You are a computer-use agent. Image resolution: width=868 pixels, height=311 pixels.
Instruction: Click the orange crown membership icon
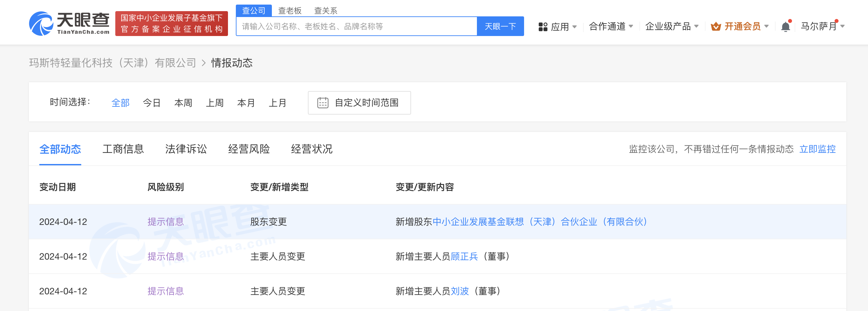[x=715, y=26]
